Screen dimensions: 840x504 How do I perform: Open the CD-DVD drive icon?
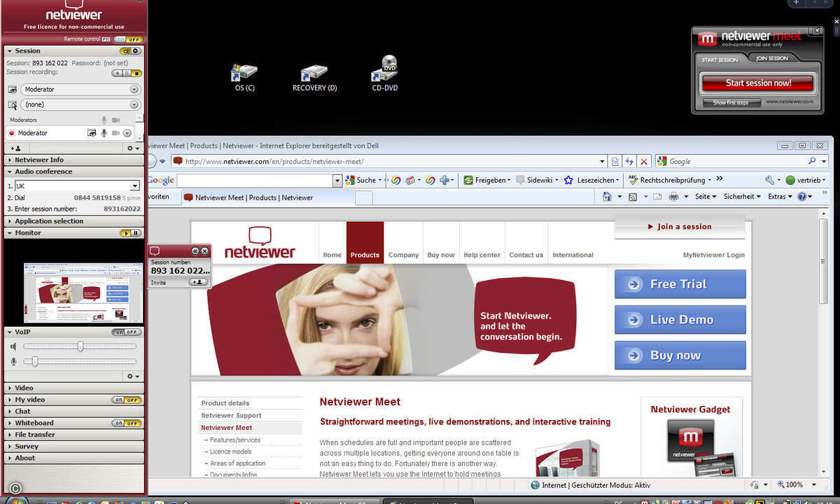[x=385, y=74]
